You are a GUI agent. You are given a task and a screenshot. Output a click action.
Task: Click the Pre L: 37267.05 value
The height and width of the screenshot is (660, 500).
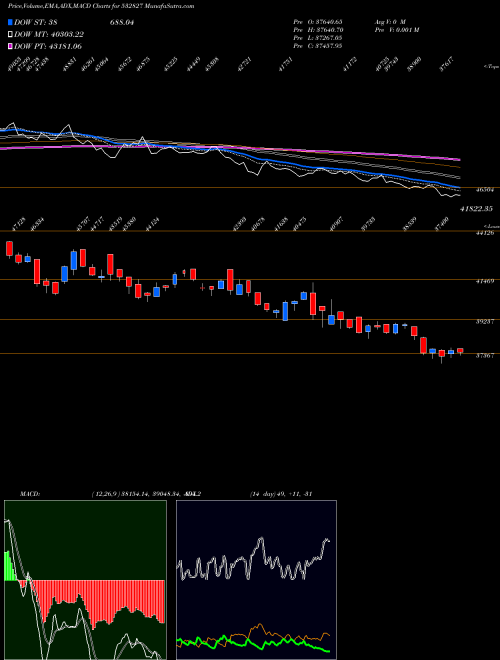pyautogui.click(x=318, y=37)
